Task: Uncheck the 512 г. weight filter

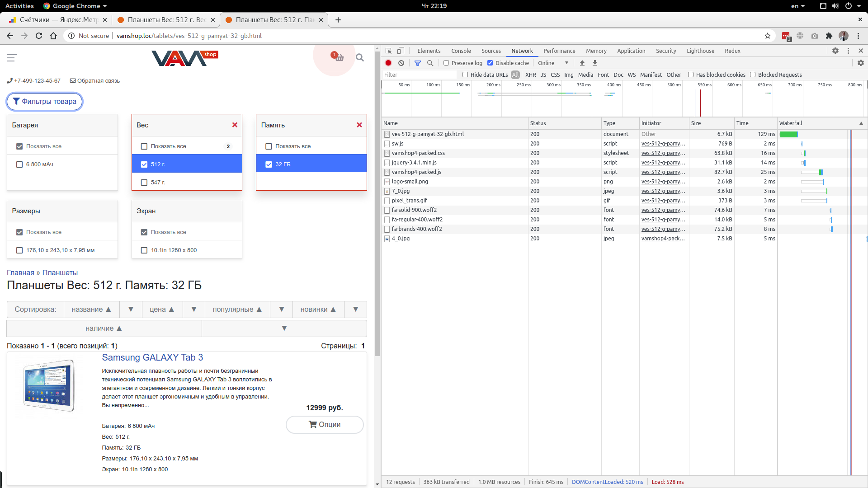Action: point(144,164)
